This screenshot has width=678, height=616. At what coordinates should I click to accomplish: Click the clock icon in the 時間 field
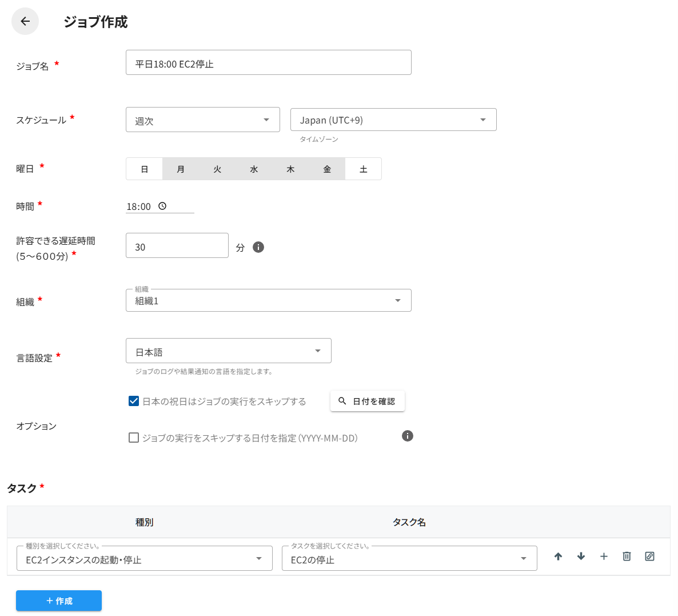pyautogui.click(x=162, y=206)
